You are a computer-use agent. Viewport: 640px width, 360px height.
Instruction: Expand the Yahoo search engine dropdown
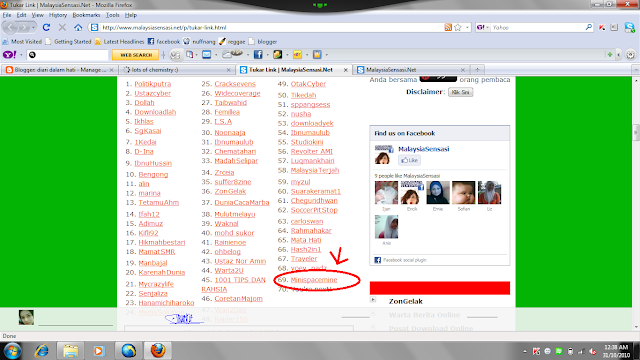[x=483, y=27]
